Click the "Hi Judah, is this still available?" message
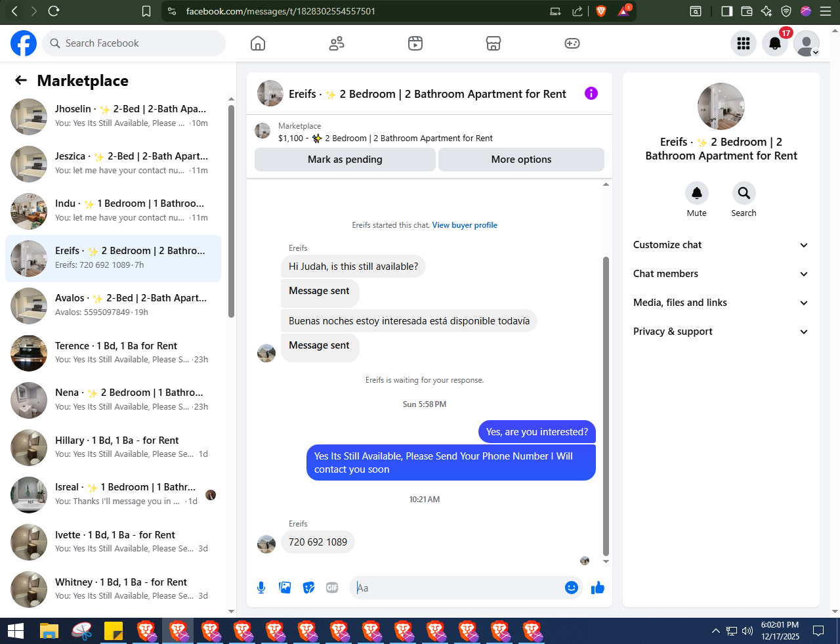 [x=353, y=267]
